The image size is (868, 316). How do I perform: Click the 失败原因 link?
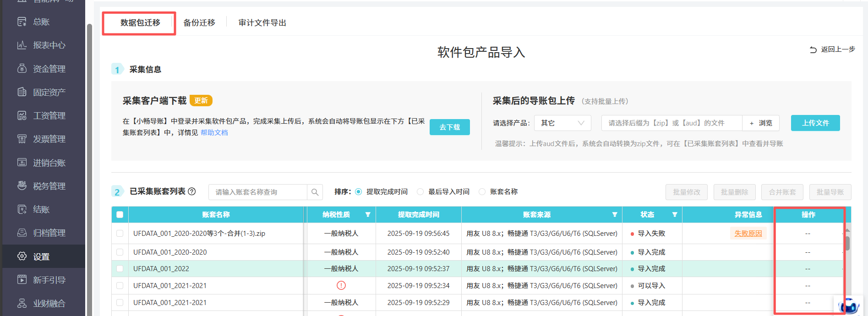coord(748,234)
